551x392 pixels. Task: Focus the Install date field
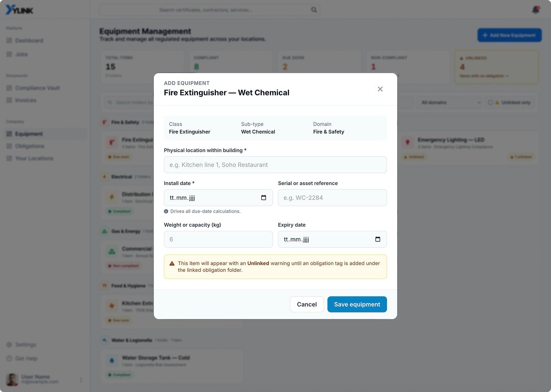click(218, 198)
